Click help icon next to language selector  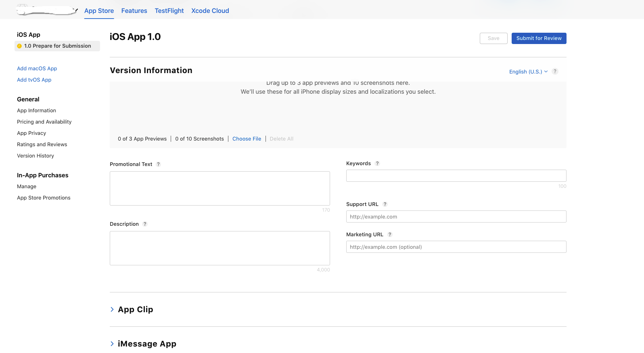[x=555, y=71]
